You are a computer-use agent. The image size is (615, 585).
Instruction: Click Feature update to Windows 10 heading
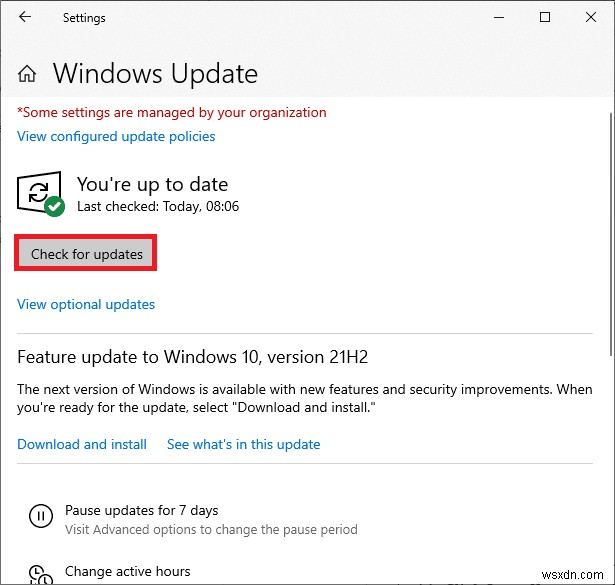pyautogui.click(x=193, y=357)
